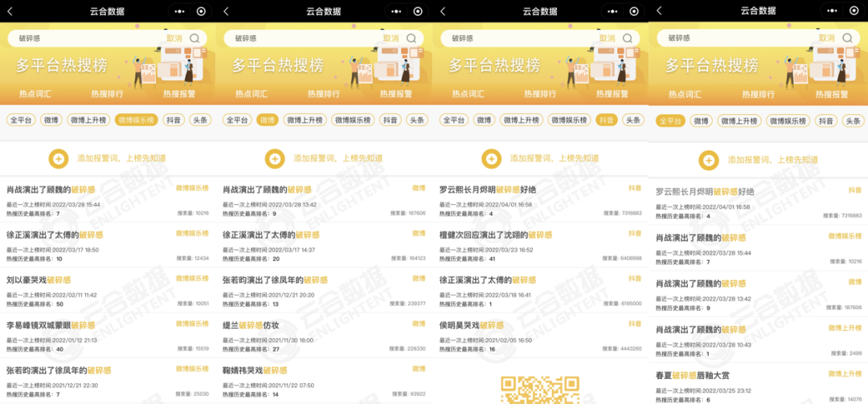Select 头条 filter on the first screen

click(x=200, y=120)
